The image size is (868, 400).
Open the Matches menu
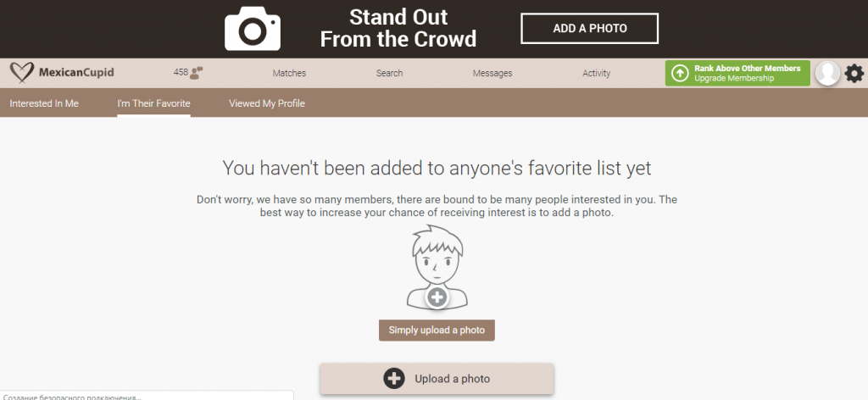(x=289, y=74)
